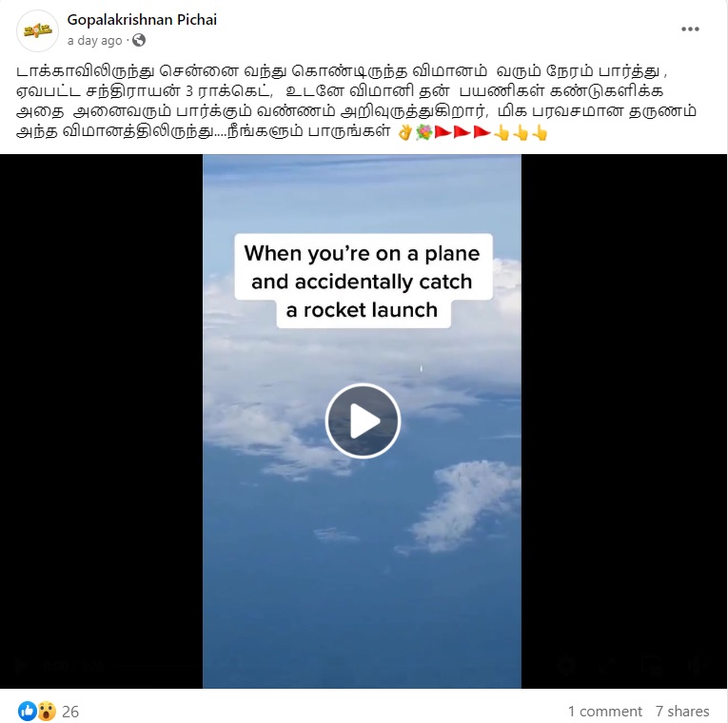
Task: Open the faint video settings gear icon
Action: point(566,665)
